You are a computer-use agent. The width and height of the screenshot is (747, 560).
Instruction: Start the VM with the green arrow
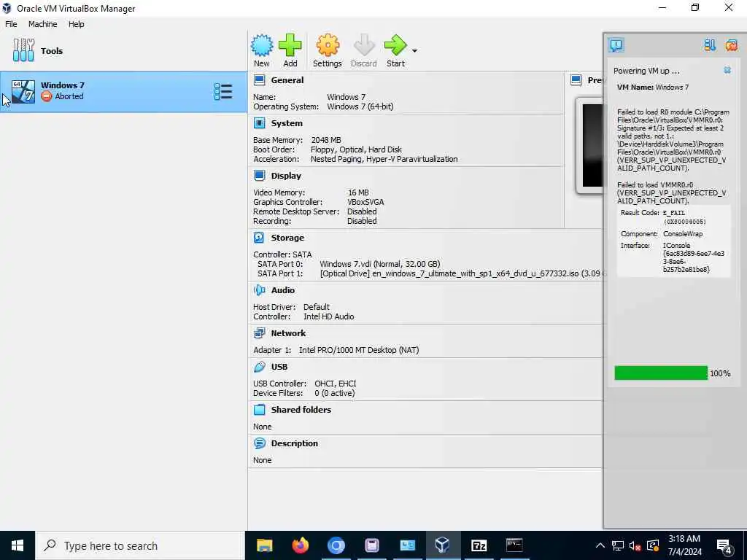pos(395,46)
